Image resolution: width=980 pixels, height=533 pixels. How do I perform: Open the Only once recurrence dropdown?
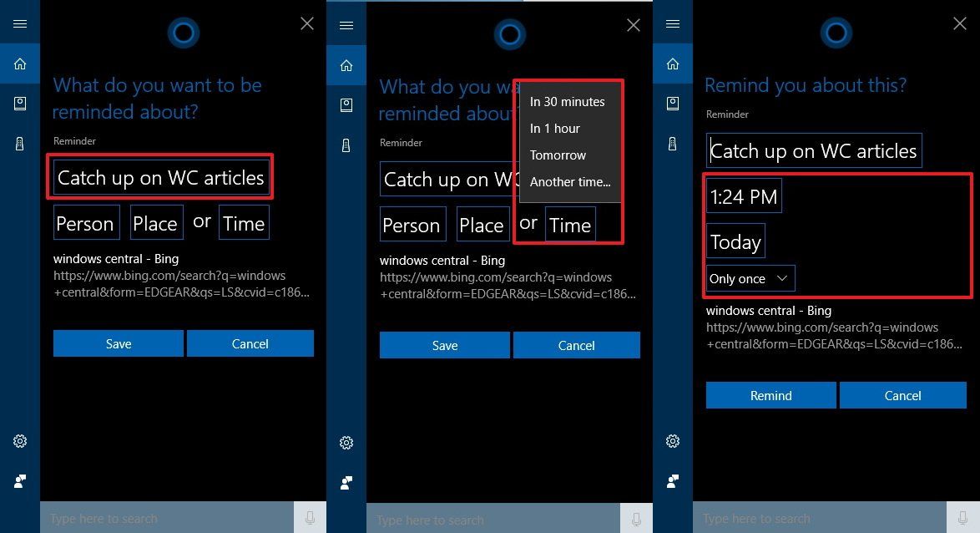[x=749, y=277]
